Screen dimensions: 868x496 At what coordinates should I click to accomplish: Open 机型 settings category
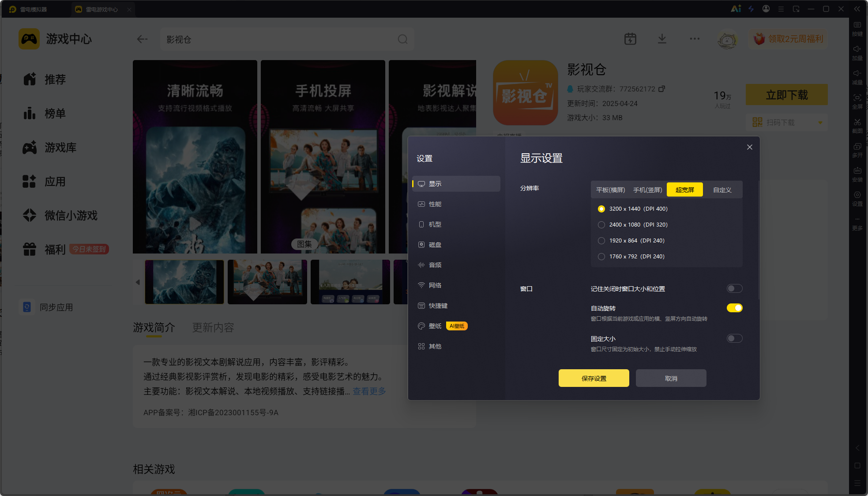pyautogui.click(x=456, y=224)
